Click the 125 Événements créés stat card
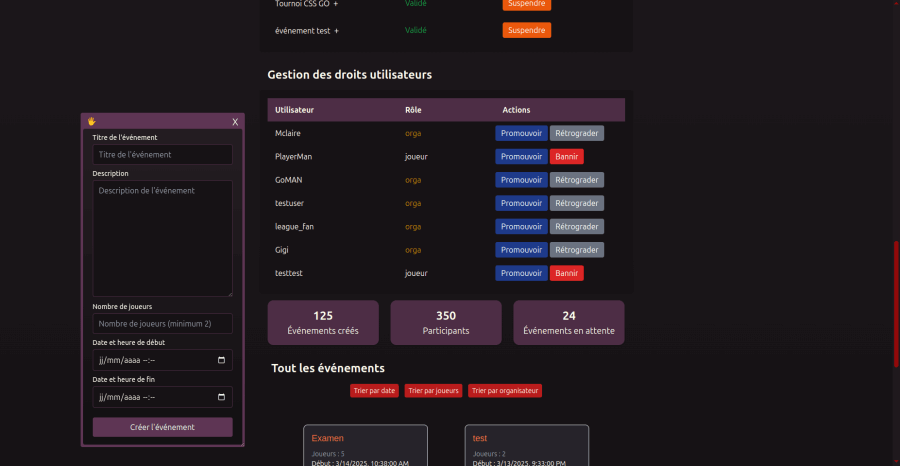The image size is (900, 466). (x=323, y=323)
